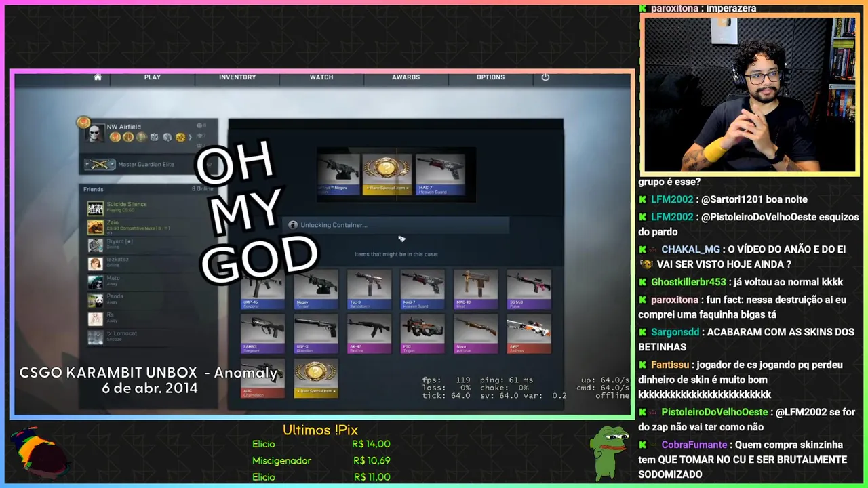Expand medals with the chevron arrow
Image resolution: width=868 pixels, height=488 pixels.
click(x=190, y=138)
